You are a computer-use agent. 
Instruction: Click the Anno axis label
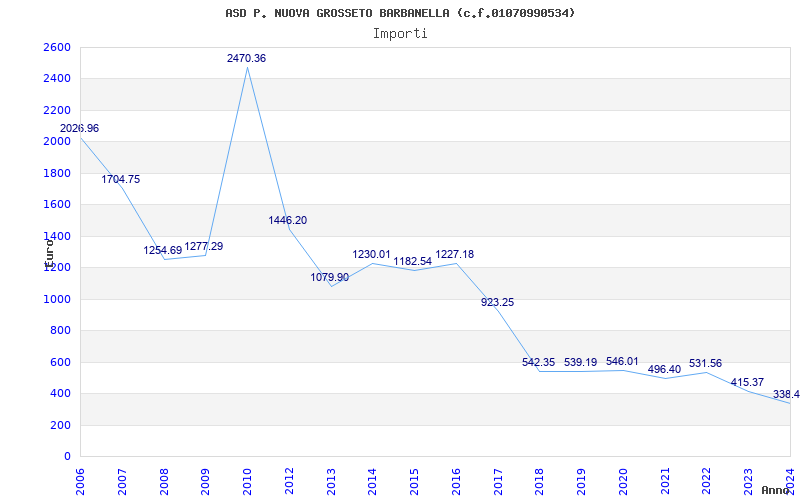click(776, 491)
